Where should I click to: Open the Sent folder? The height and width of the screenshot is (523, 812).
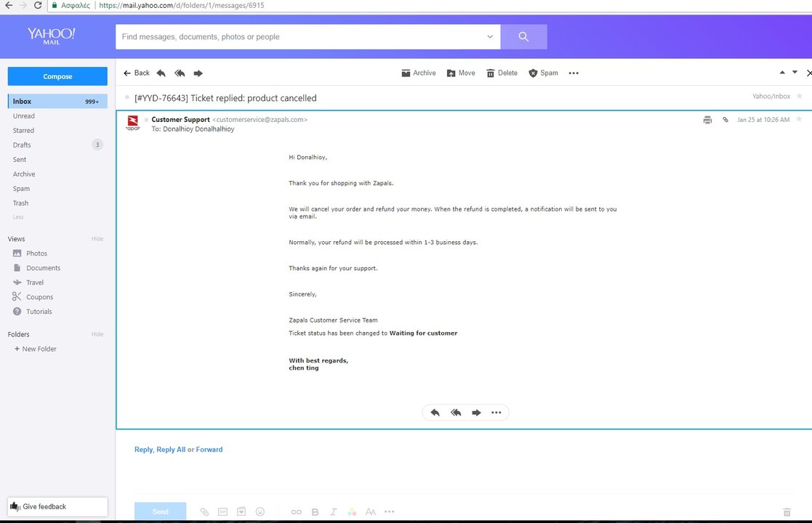[20, 159]
